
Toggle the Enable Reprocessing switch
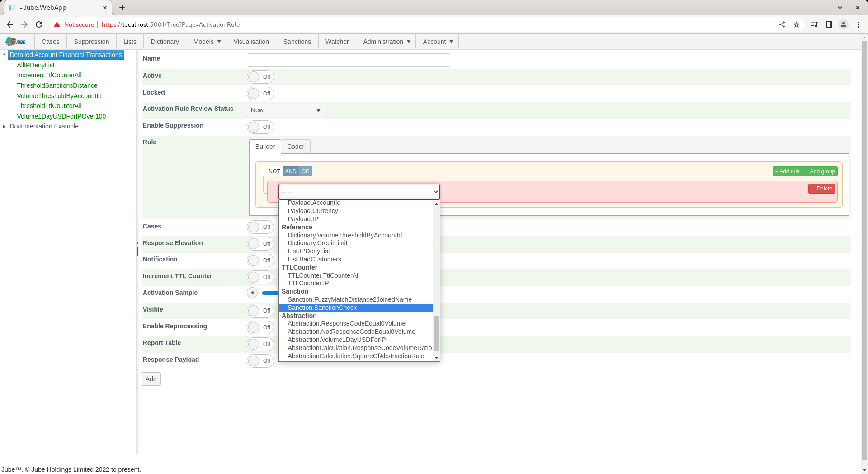(260, 327)
